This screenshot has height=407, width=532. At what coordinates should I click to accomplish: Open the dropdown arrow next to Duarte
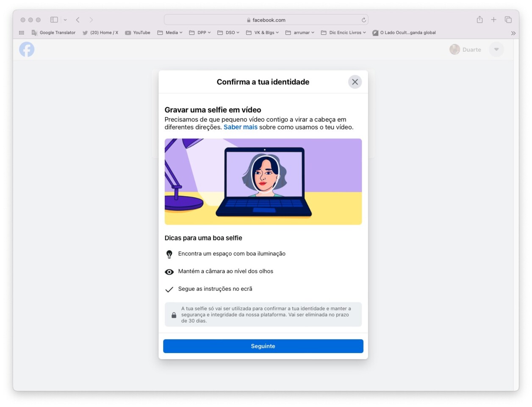[x=496, y=49]
